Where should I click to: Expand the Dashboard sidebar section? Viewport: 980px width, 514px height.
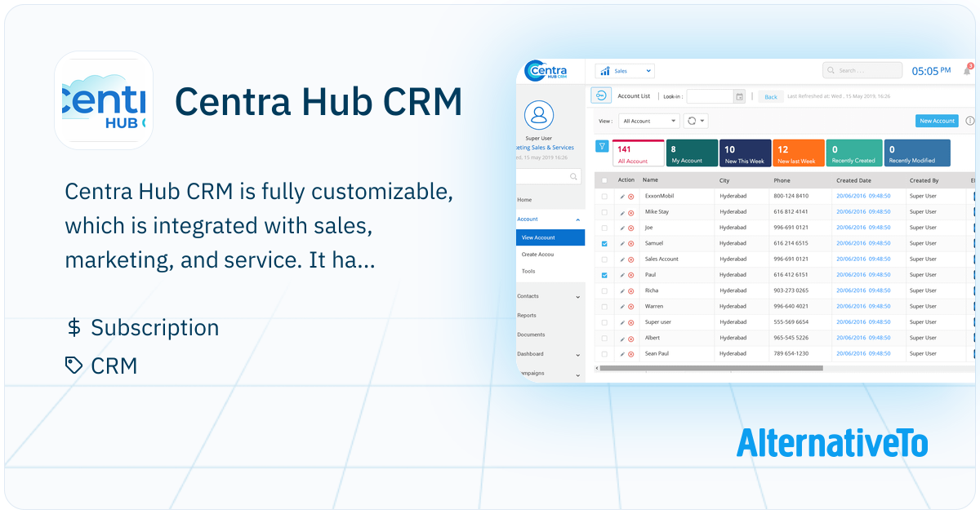tap(578, 354)
